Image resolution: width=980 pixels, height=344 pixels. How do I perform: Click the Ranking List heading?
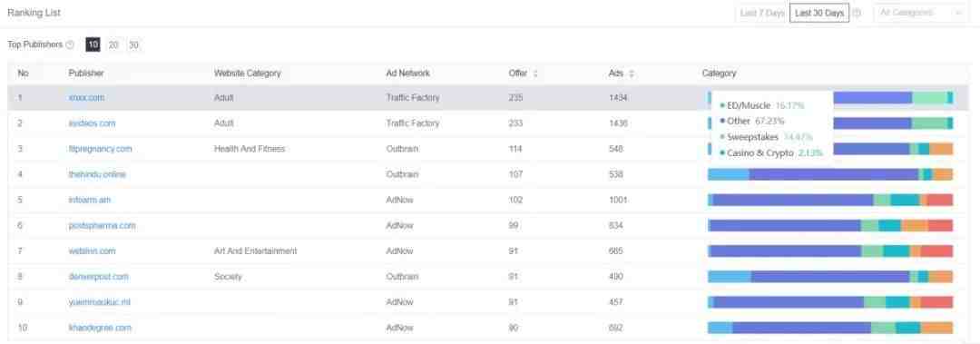coord(34,13)
